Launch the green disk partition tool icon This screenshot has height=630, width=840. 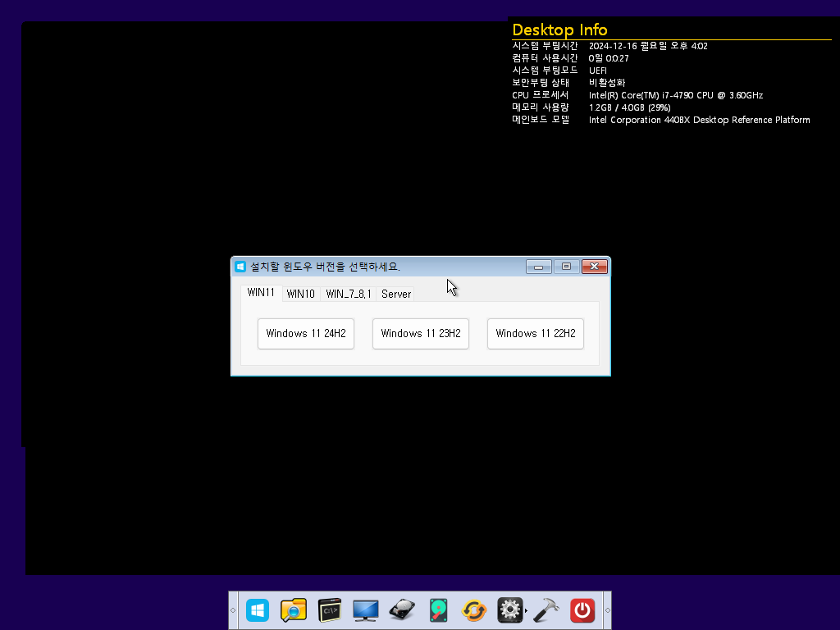coord(438,610)
